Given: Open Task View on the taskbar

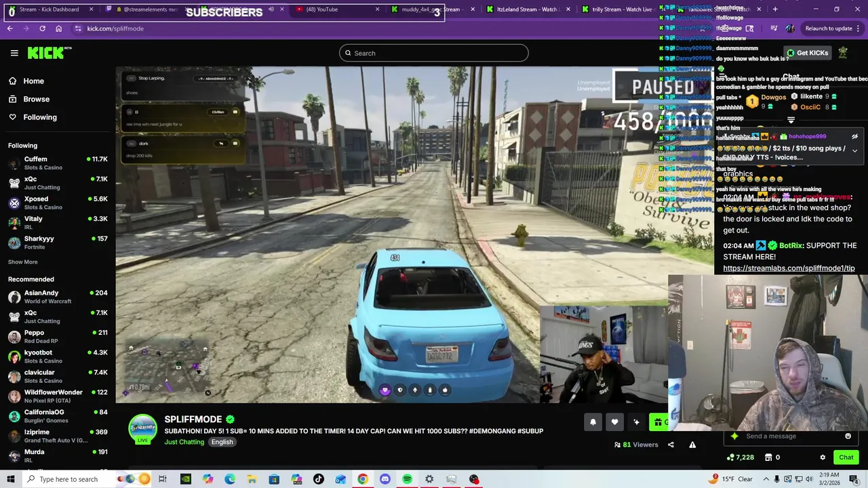Looking at the screenshot, I should click(x=163, y=479).
